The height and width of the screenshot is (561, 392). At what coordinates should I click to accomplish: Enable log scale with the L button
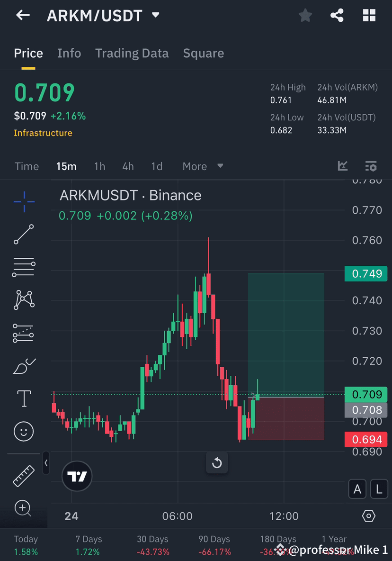(x=379, y=489)
